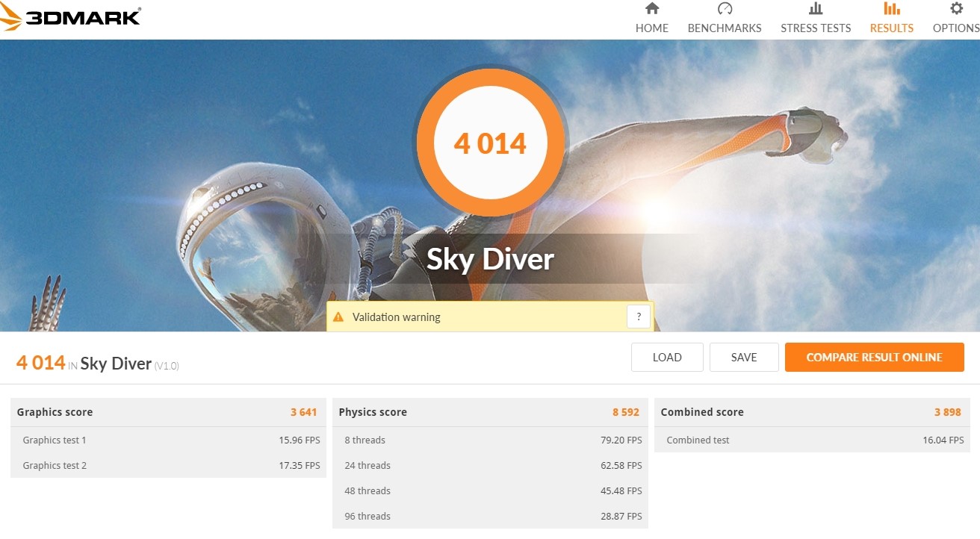The height and width of the screenshot is (539, 980).
Task: Select the Combined test row
Action: (x=812, y=440)
